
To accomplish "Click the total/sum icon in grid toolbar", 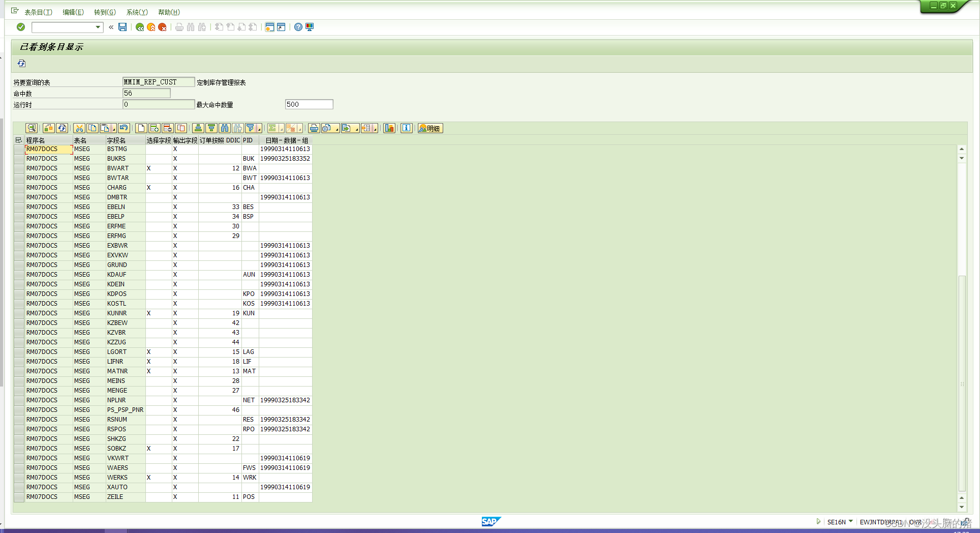I will [272, 128].
